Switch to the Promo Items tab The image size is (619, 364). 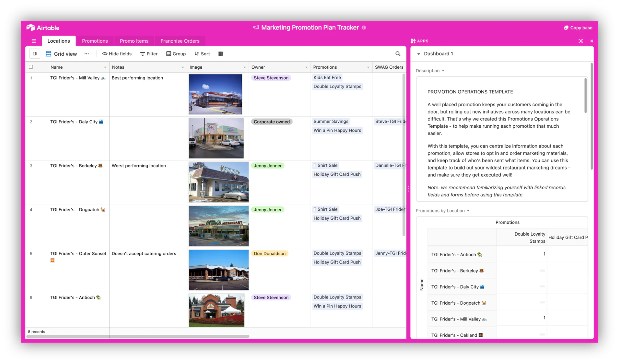click(x=134, y=41)
